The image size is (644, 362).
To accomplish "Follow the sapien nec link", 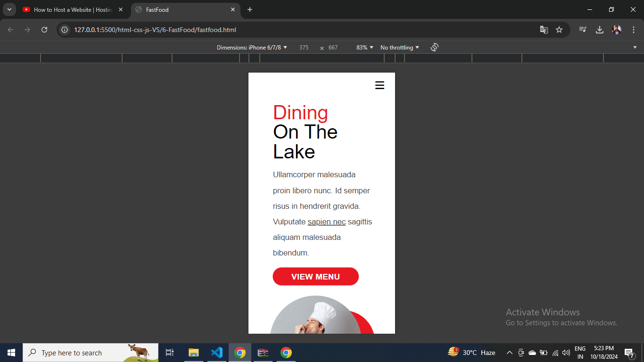I will pos(327,222).
